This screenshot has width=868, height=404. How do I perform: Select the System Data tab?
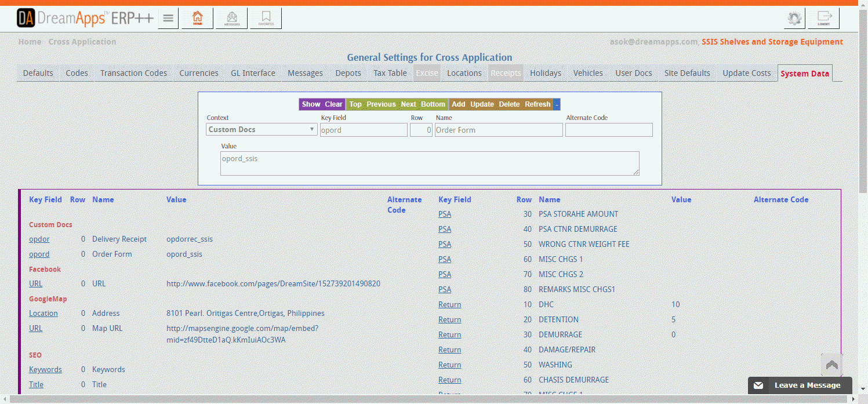pyautogui.click(x=805, y=74)
